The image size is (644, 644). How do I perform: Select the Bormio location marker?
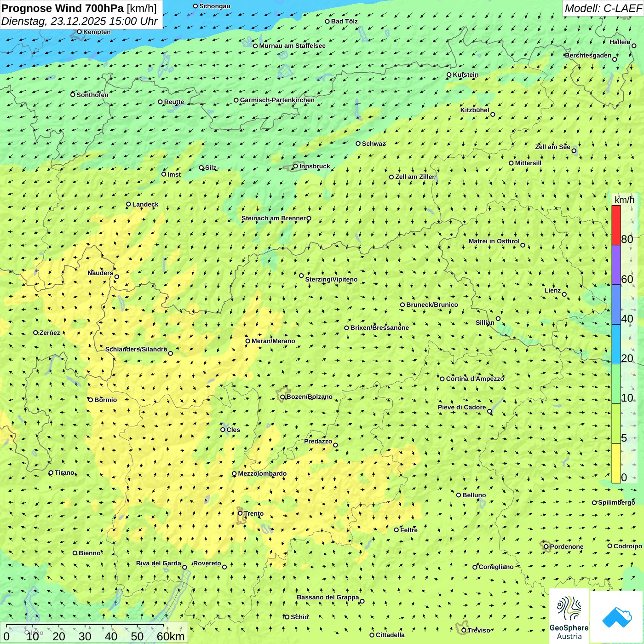point(91,400)
